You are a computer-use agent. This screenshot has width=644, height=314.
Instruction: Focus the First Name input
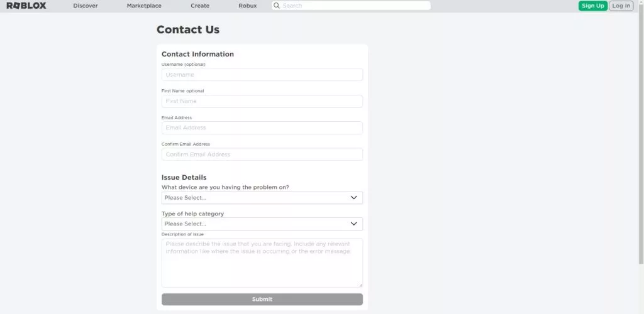point(262,101)
